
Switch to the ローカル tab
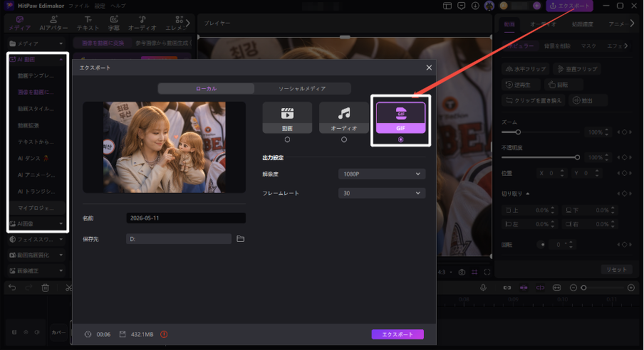coord(206,89)
